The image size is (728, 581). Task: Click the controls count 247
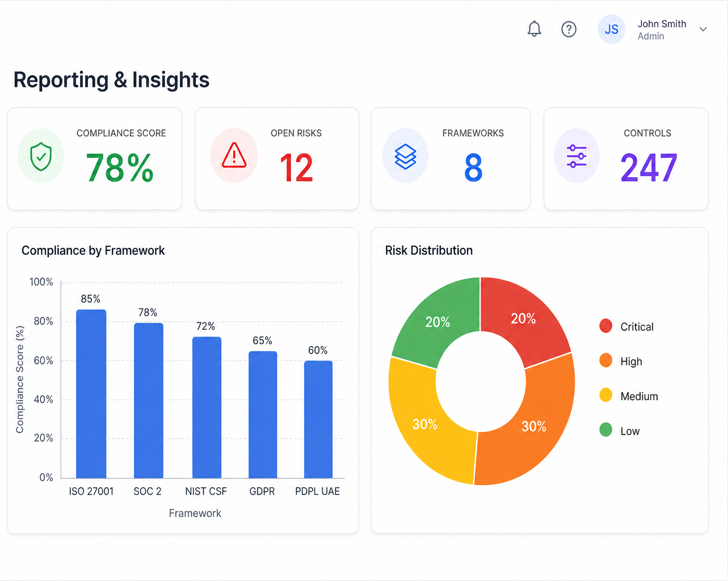pos(649,168)
